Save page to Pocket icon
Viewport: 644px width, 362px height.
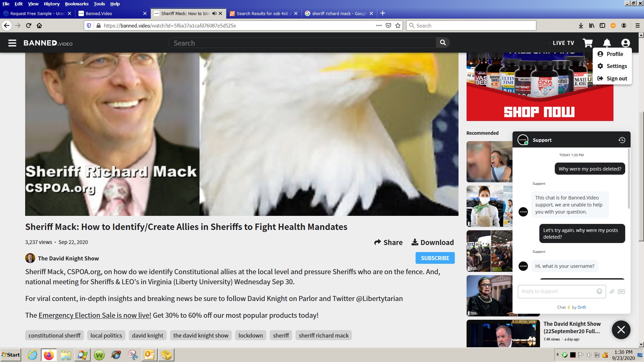[x=388, y=25]
